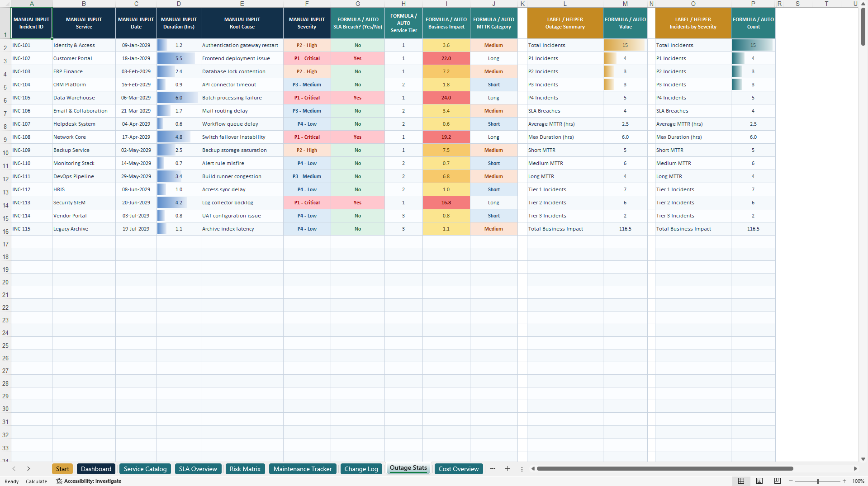
Task: Click horizontal scrollbar right arrow
Action: point(855,469)
